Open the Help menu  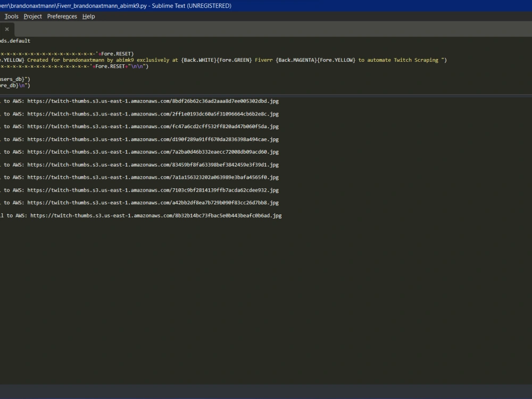tap(88, 16)
